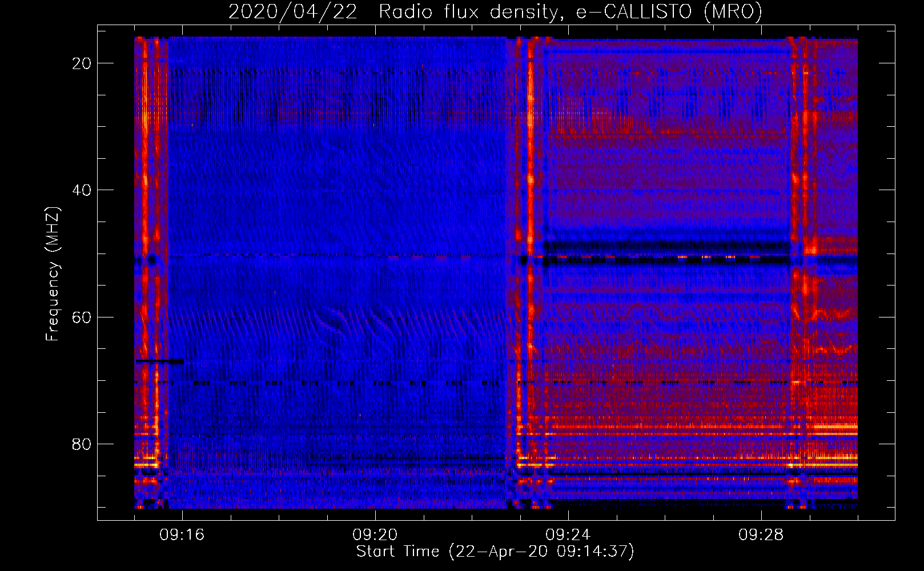Click the 09:20 time tick label

pyautogui.click(x=375, y=535)
